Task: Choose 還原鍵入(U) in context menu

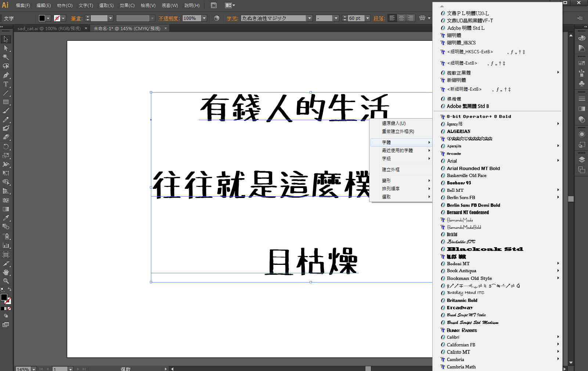Action: tap(401, 123)
